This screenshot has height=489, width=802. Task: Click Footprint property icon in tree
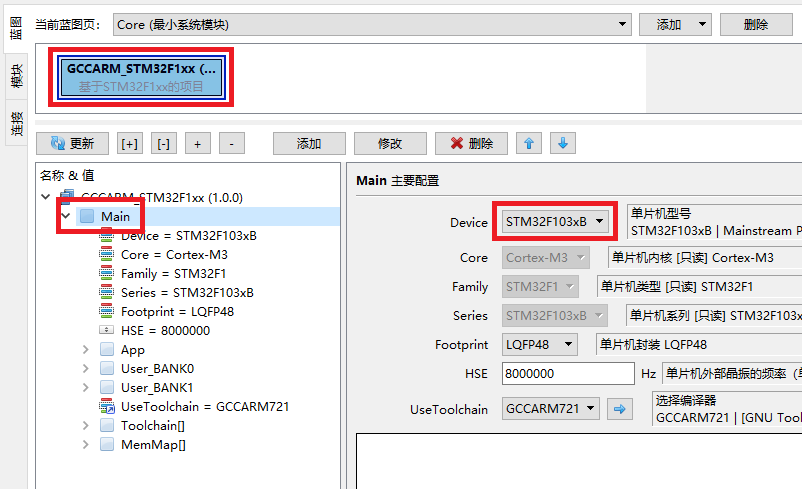(x=106, y=312)
